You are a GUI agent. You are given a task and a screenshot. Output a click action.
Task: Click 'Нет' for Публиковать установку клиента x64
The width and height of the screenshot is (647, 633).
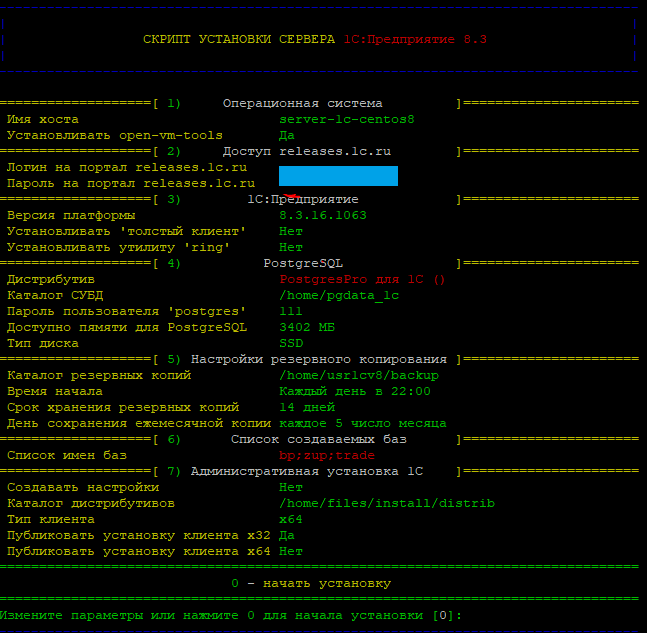tap(291, 551)
